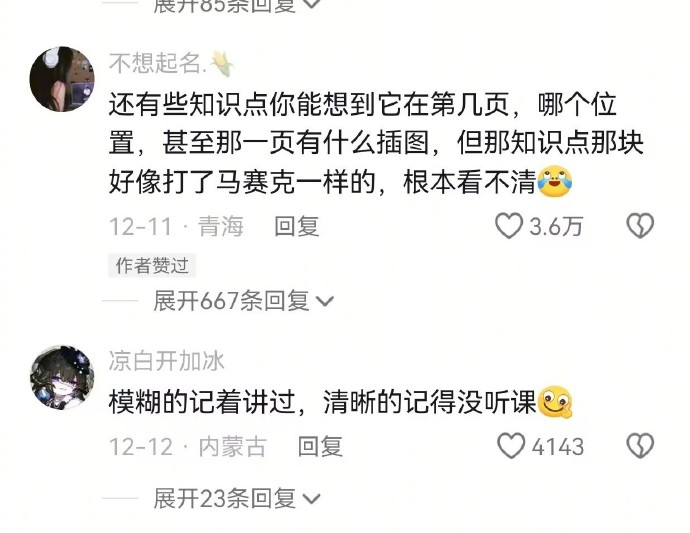Viewport: 690px width, 533px height.
Task: Select comment text about 马赛克 knowledge points
Action: (x=376, y=143)
